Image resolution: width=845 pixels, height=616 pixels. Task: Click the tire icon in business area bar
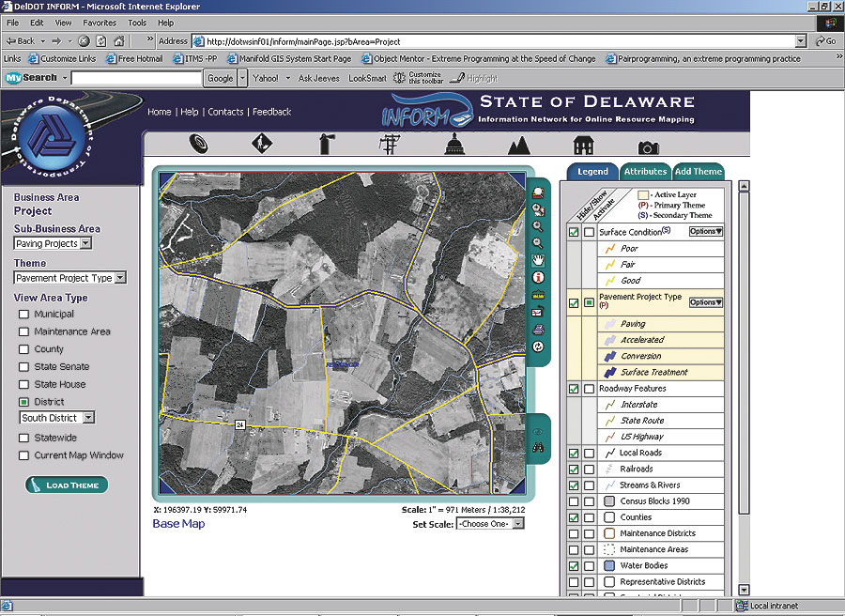198,144
